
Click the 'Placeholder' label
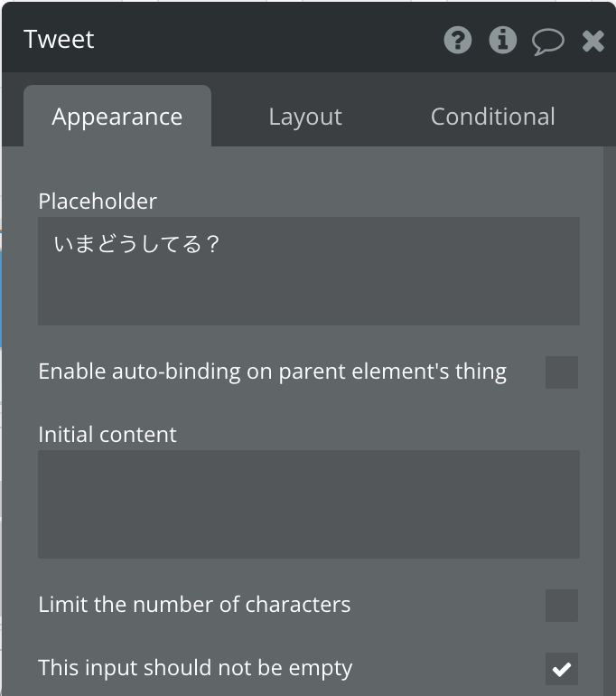click(98, 202)
